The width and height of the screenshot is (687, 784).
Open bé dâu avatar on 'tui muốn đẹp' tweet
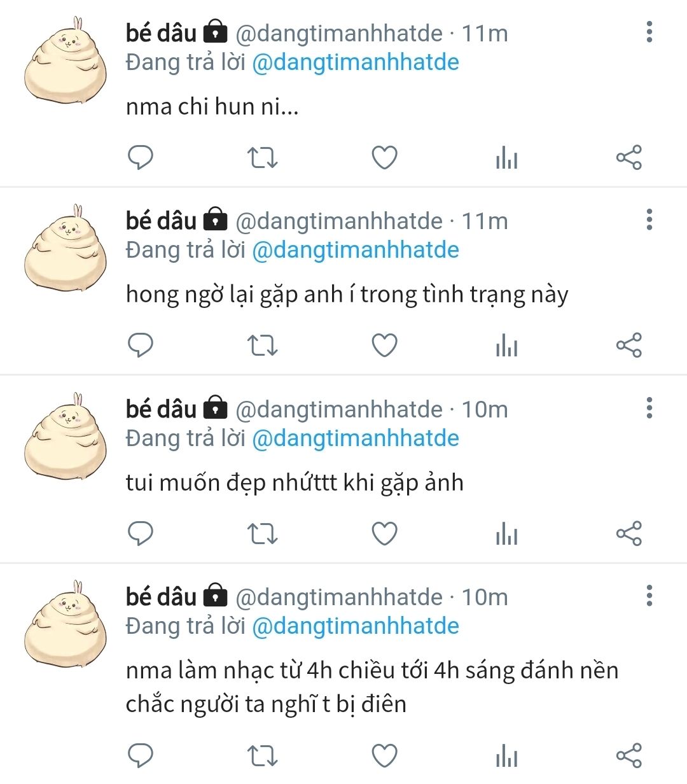point(65,435)
